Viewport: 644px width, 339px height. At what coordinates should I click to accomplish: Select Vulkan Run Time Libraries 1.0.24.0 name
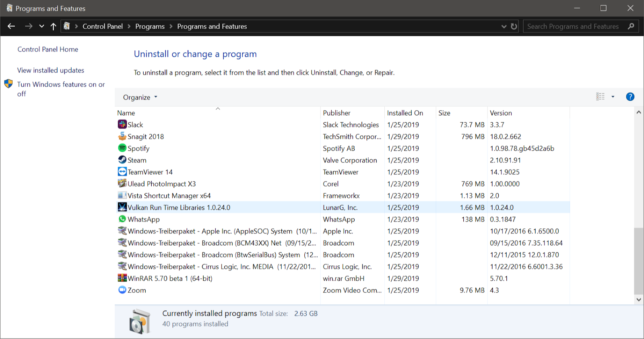[x=179, y=207]
